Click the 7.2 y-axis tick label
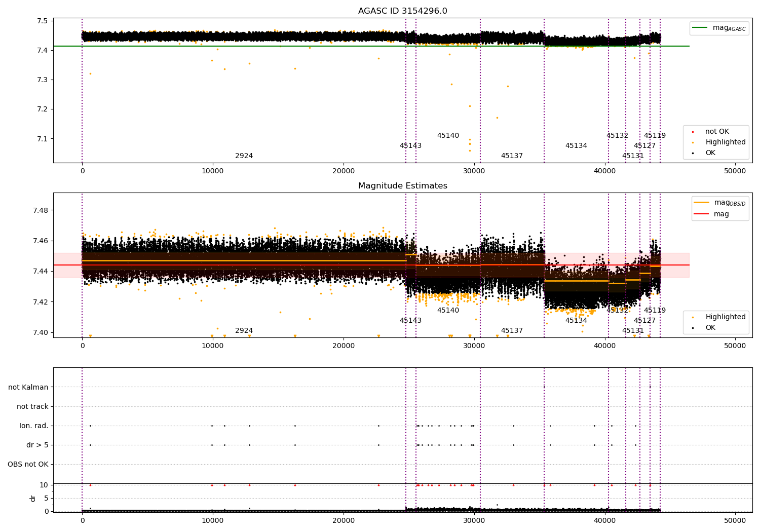This screenshot has width=760, height=532. (x=42, y=109)
